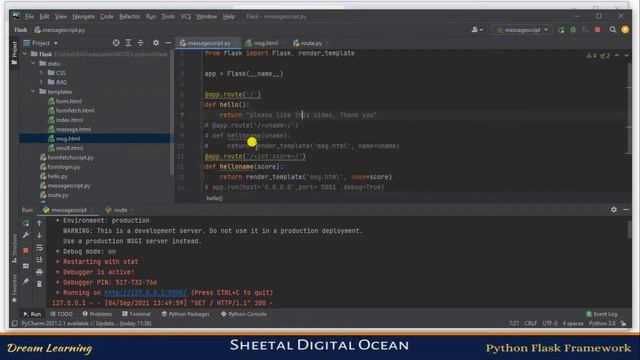Click the layout icon below Run panel stop button
The image size is (640, 360).
click(x=26, y=266)
